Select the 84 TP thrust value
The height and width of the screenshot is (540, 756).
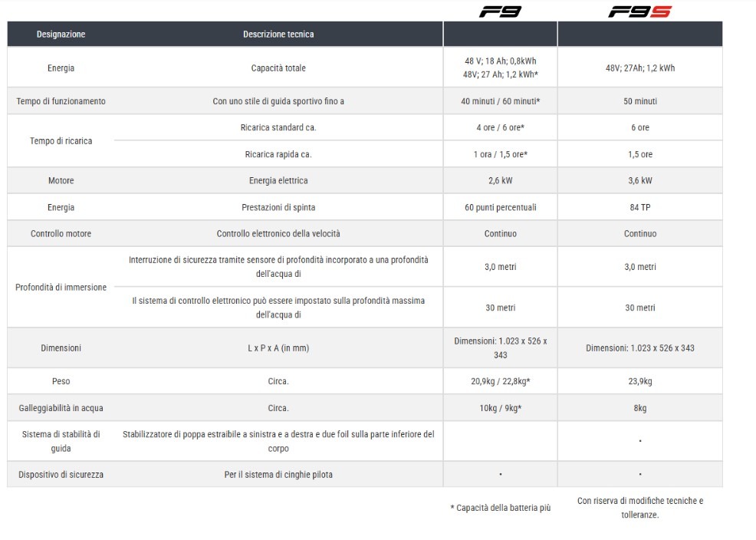pos(639,208)
